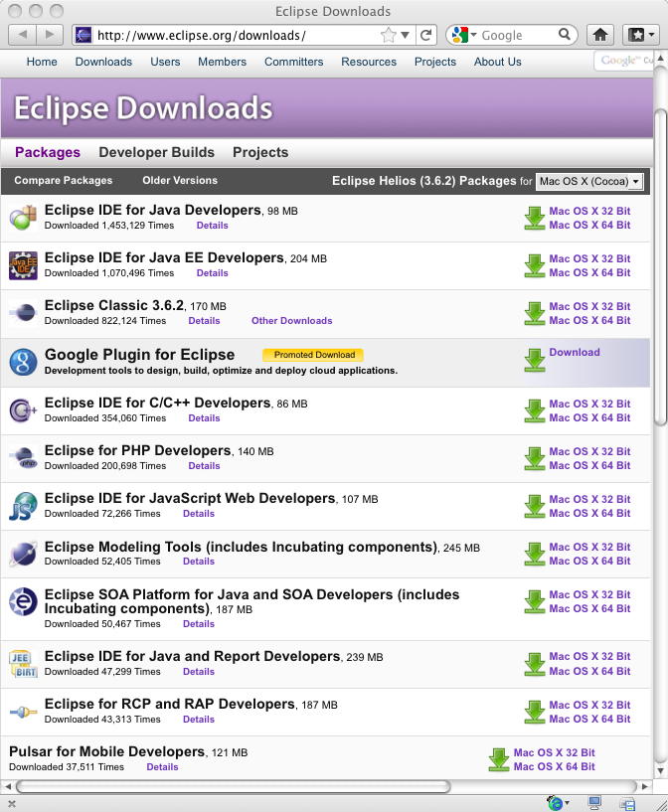This screenshot has width=668, height=812.
Task: Click green download arrow for Pulsar
Action: pyautogui.click(x=499, y=759)
